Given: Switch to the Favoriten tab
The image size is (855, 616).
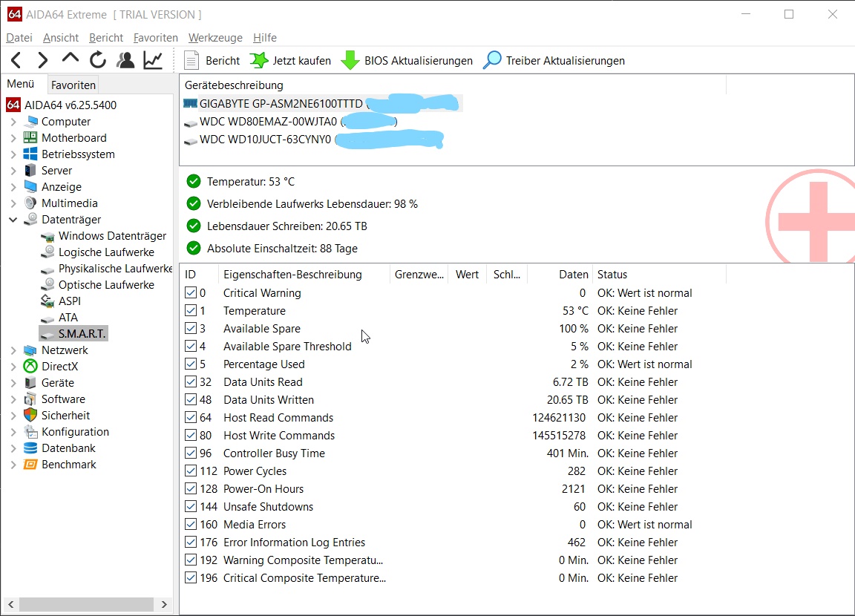Looking at the screenshot, I should pyautogui.click(x=73, y=85).
